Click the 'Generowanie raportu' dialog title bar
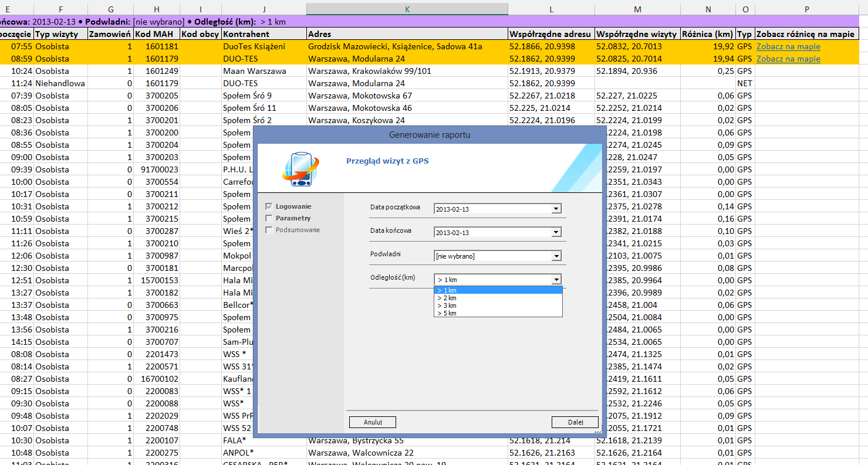 [x=430, y=135]
